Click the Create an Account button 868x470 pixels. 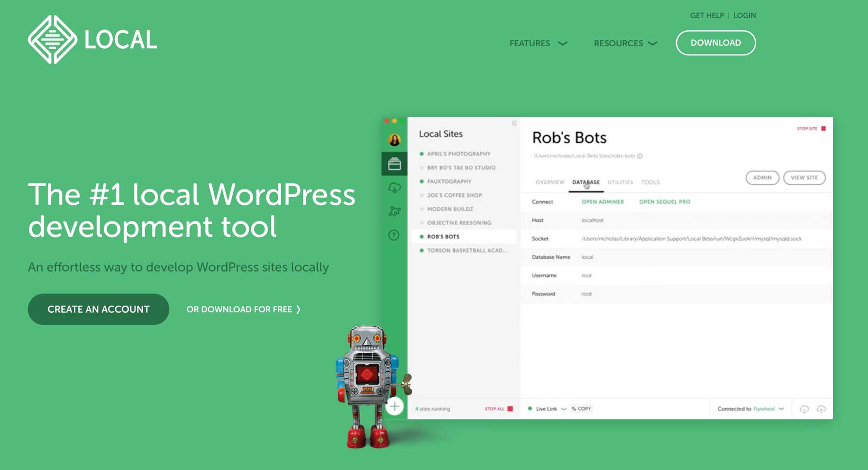pos(98,309)
